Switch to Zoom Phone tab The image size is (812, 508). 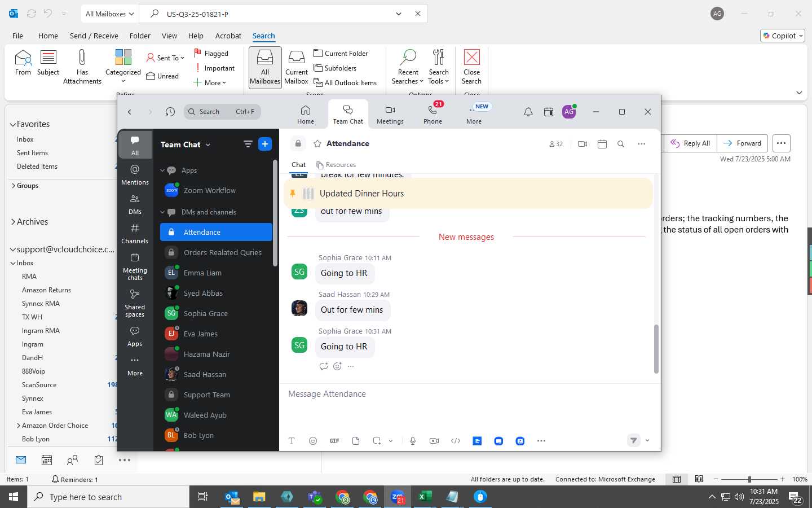coord(433,115)
